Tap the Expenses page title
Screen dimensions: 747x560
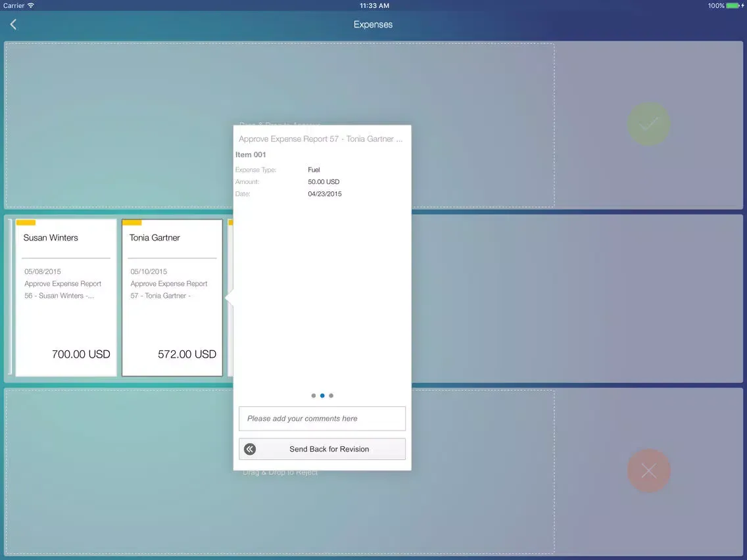coord(373,24)
